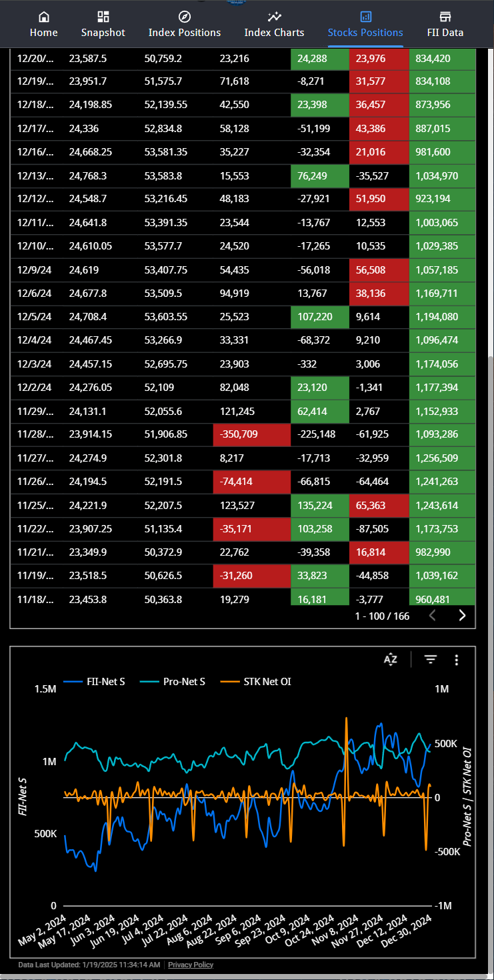Click the FII Data storefront icon
Viewport: 494px width, 980px height.
[445, 17]
